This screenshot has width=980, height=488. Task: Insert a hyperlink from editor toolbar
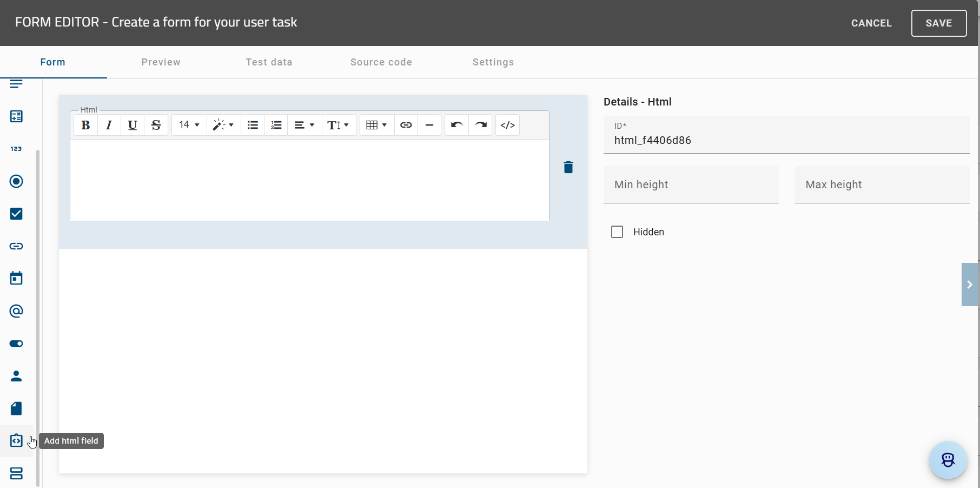pyautogui.click(x=406, y=125)
